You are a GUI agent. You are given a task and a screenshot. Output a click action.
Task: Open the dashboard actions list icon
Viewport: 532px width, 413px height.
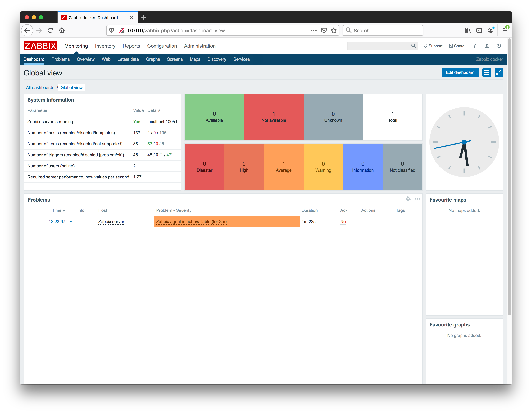(487, 72)
